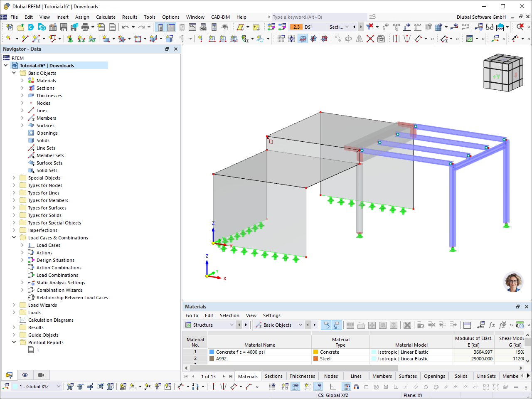Open the Calculate menu
Screen dimensions: 532x399
point(106,17)
